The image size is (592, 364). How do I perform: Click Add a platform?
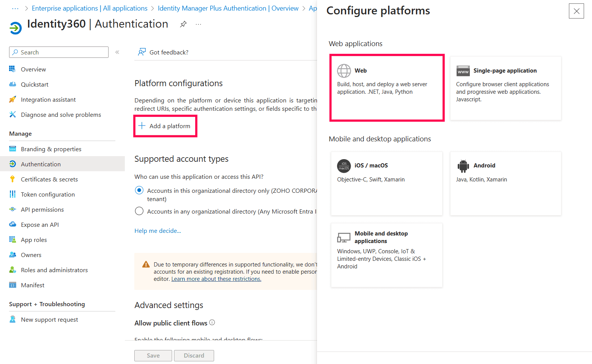165,126
